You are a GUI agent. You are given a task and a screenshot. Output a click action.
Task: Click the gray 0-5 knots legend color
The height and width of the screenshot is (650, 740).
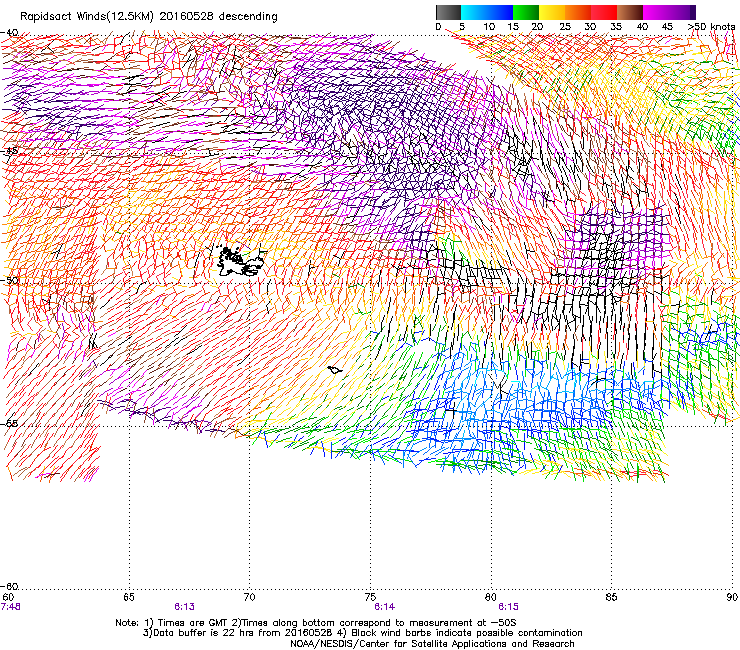[448, 12]
